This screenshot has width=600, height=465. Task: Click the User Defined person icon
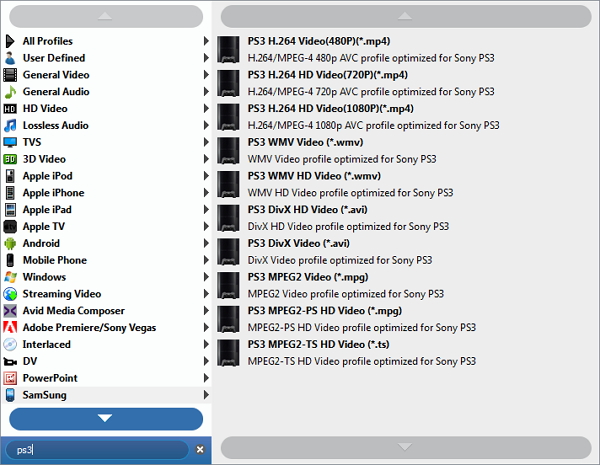click(x=10, y=58)
